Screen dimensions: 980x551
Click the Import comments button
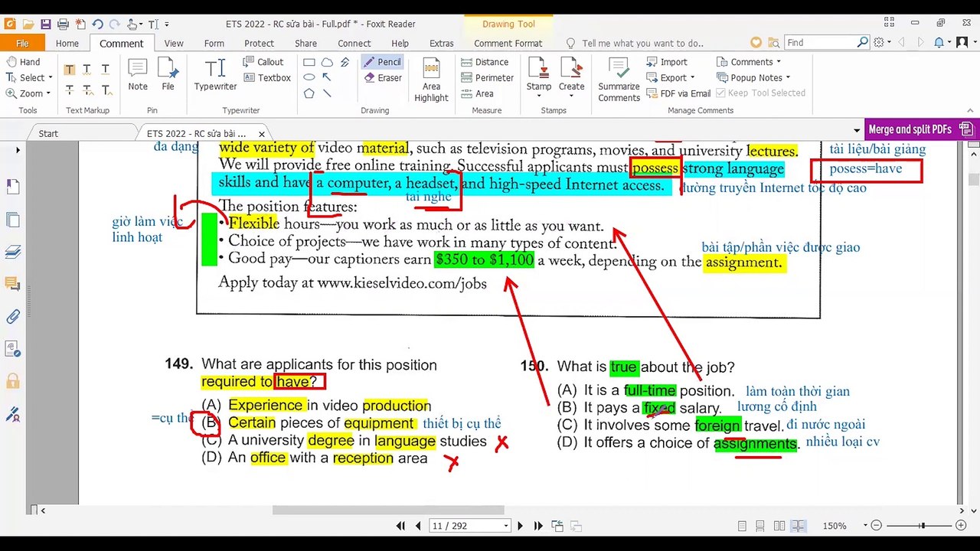(x=666, y=62)
